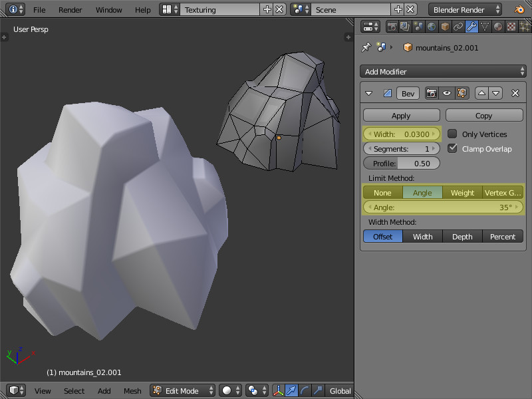
Task: Open the Add Modifier dropdown
Action: click(443, 71)
